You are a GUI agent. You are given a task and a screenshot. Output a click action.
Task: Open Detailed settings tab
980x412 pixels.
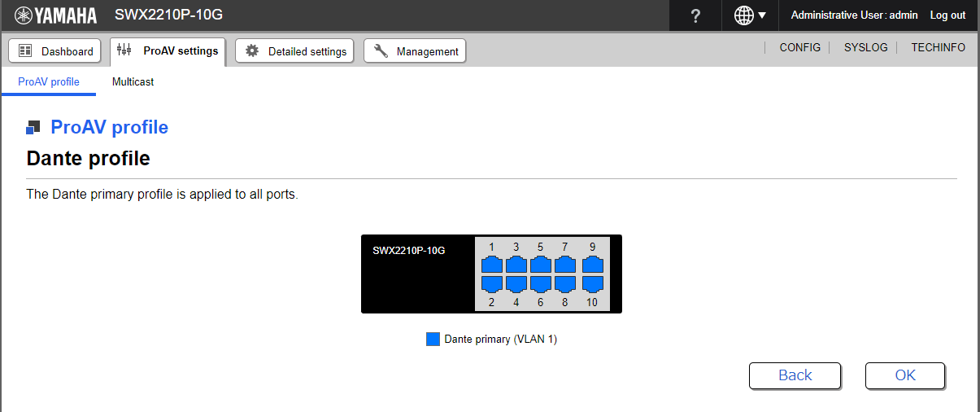click(295, 51)
